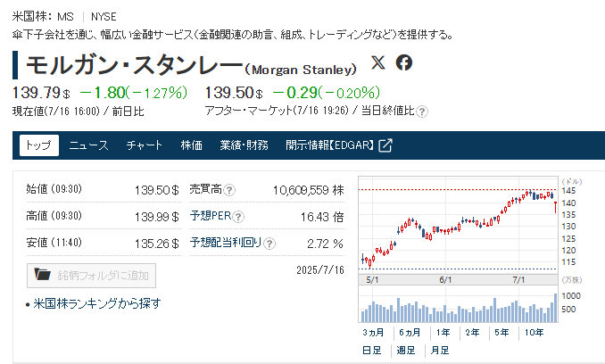This screenshot has height=364, width=605.
Task: Click after-market price 139.50$ at top
Action: tap(234, 93)
